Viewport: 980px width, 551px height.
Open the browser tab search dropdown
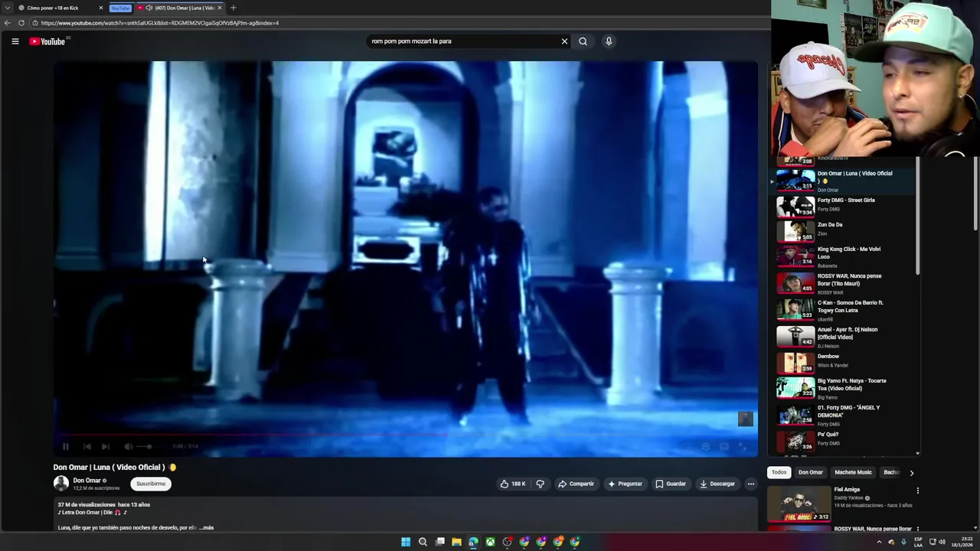(7, 8)
